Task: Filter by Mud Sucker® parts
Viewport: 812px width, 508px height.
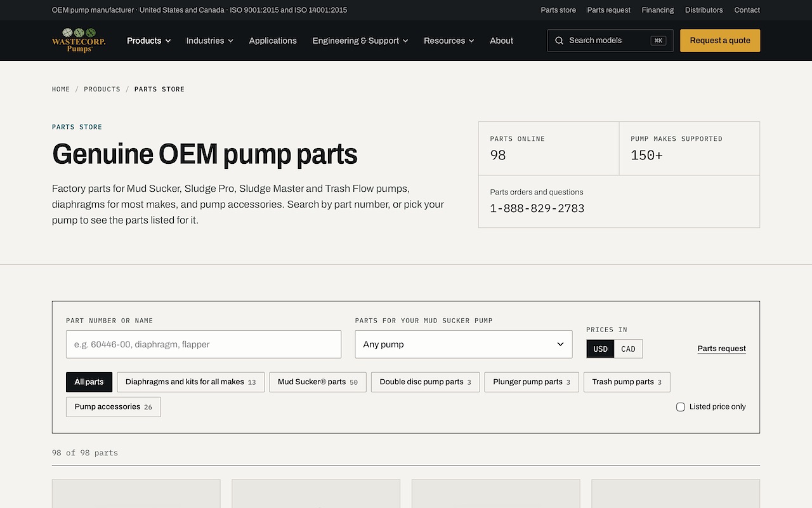Action: 318,382
